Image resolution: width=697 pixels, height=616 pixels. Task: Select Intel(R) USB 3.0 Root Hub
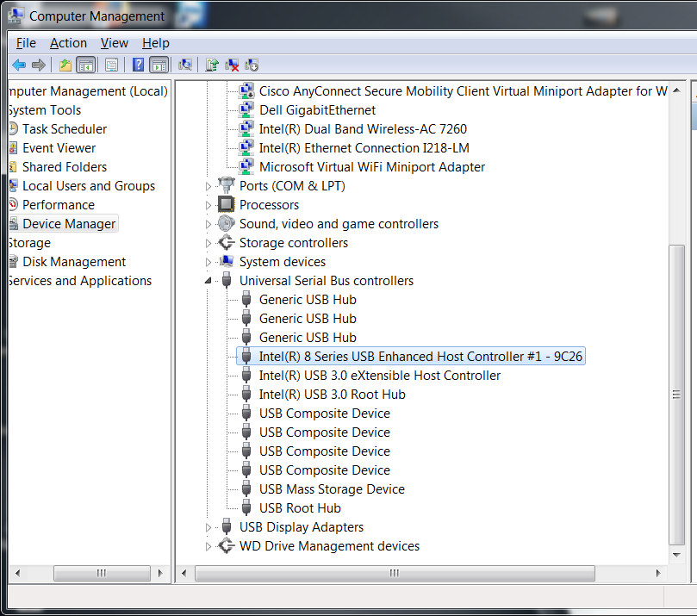tap(332, 395)
